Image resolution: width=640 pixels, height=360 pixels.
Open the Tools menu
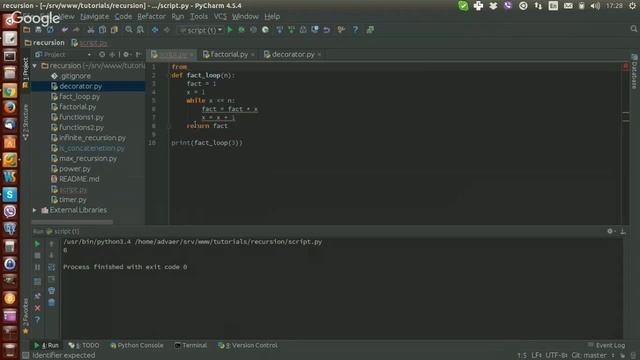coord(199,16)
